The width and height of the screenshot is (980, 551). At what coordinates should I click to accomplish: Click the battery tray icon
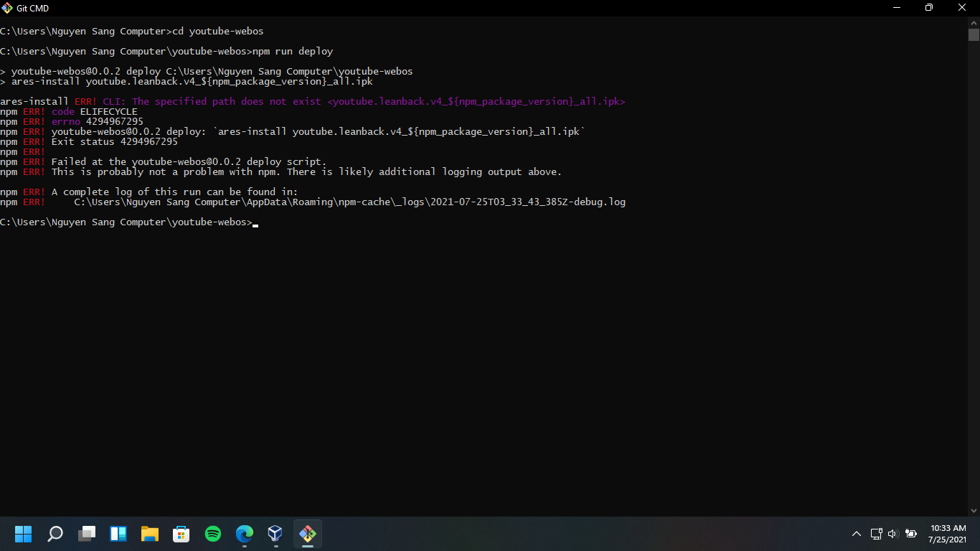[x=911, y=534]
